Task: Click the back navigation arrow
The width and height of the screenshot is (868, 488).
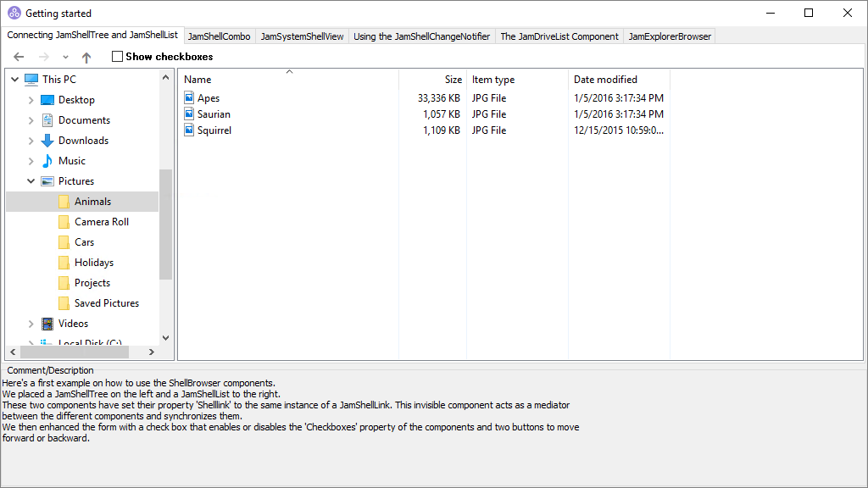Action: click(19, 57)
